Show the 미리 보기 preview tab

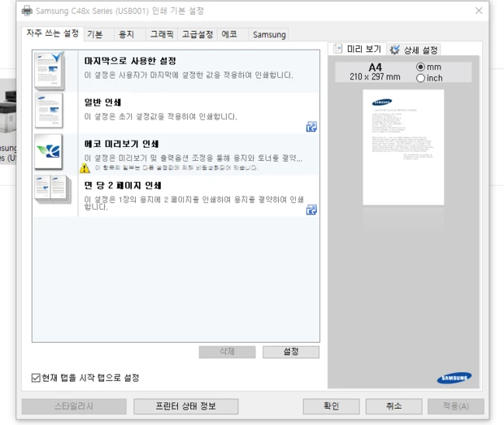(x=358, y=49)
